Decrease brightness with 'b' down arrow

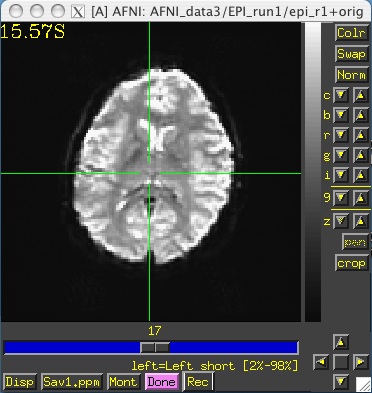[x=341, y=115]
